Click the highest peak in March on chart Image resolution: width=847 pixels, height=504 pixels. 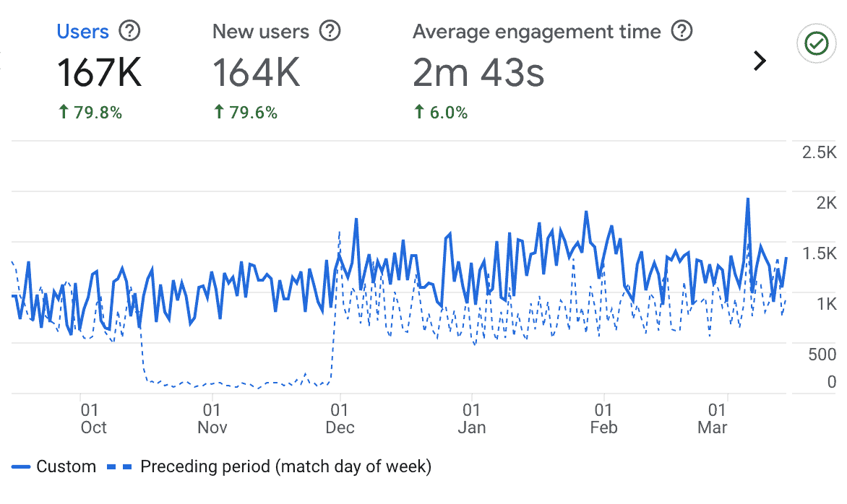pos(747,199)
